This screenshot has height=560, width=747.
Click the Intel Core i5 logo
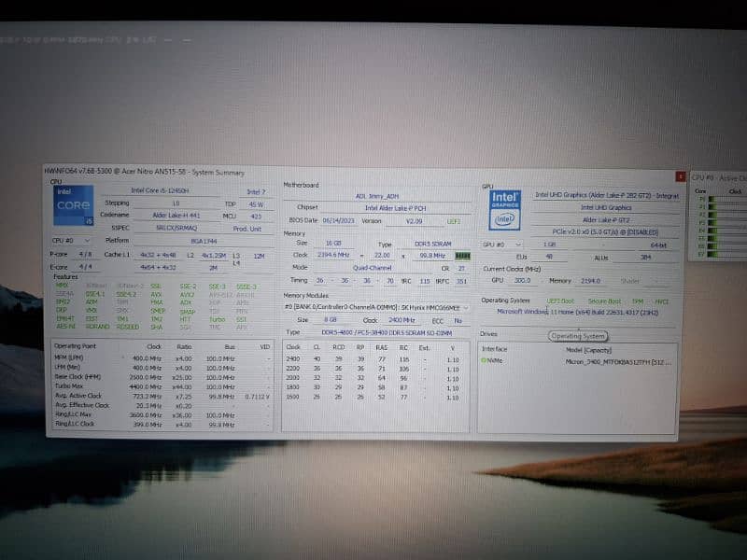[74, 205]
